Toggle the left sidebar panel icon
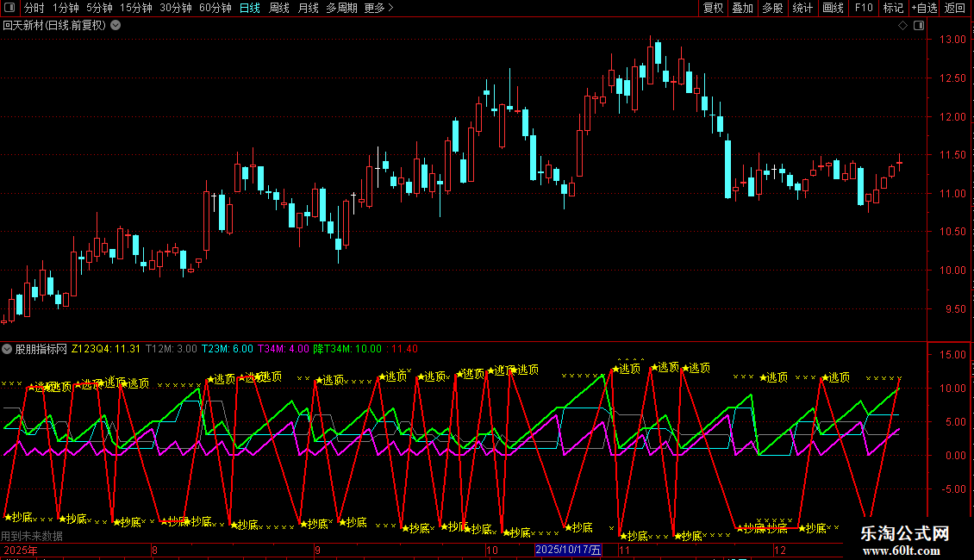The width and height of the screenshot is (974, 560). coord(9,8)
